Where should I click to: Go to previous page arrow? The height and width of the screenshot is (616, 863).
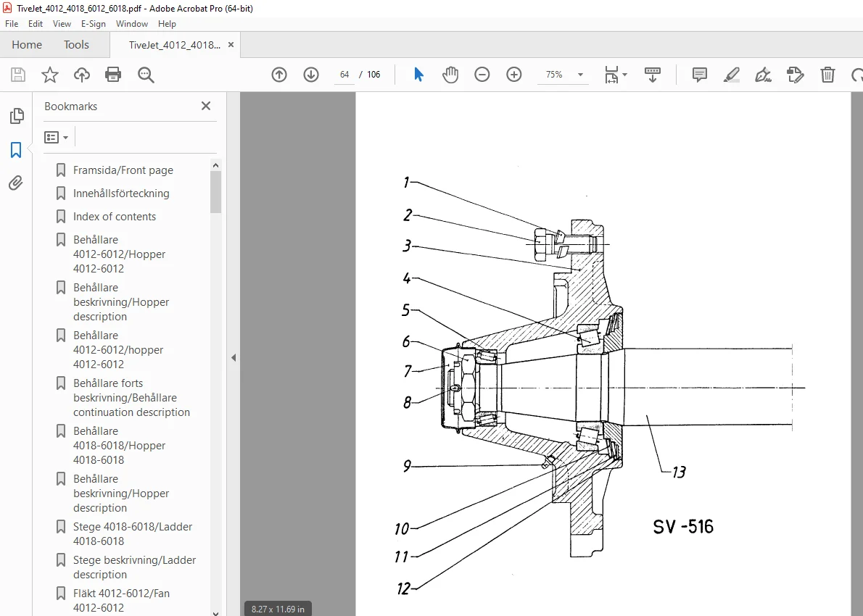pyautogui.click(x=279, y=75)
